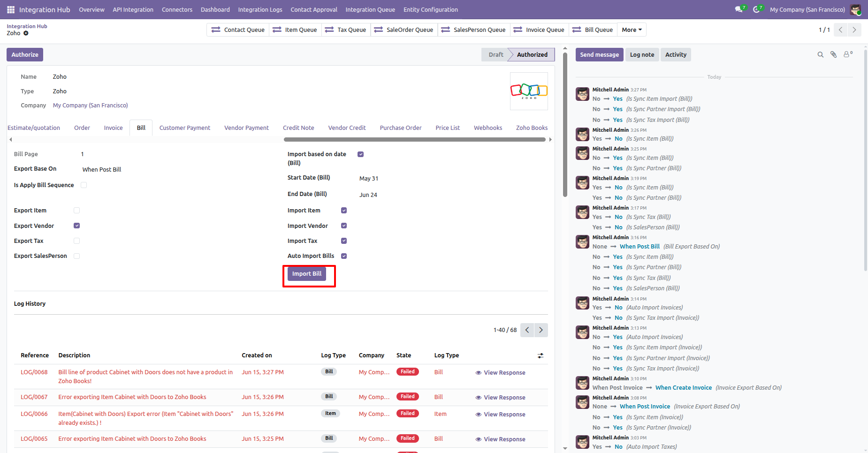This screenshot has width=868, height=453.
Task: Go to previous record arrow
Action: coord(841,30)
